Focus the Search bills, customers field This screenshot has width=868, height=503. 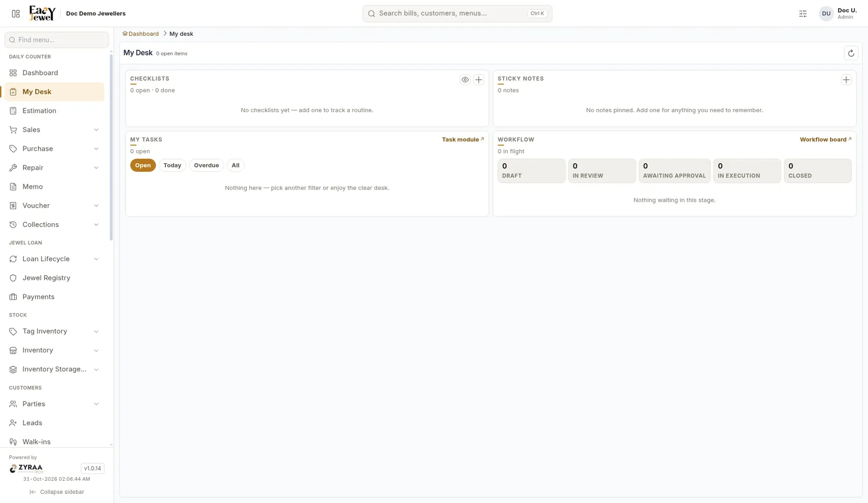tap(457, 14)
